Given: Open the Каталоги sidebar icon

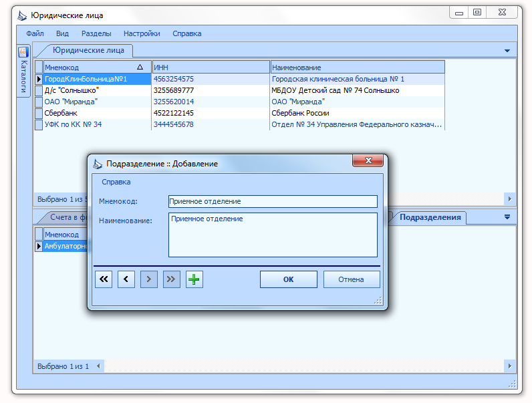Looking at the screenshot, I should point(23,52).
